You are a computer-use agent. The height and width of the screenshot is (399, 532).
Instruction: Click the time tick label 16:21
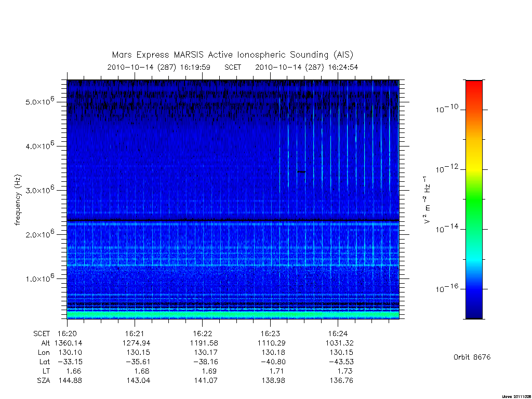[135, 334]
